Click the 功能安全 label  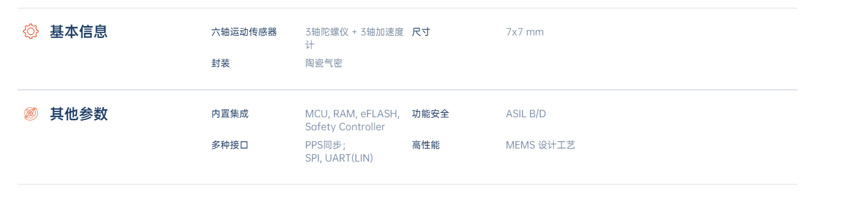pos(430,114)
